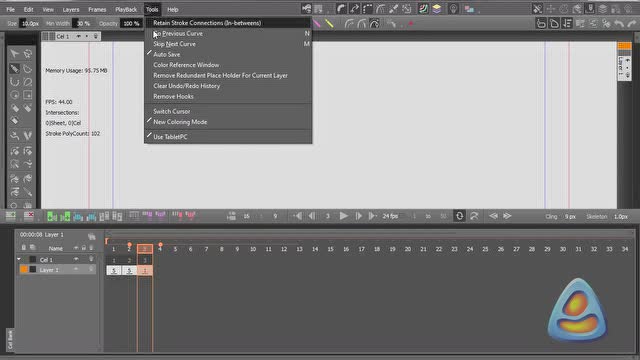Click the add sheet icon at timeline left
This screenshot has width=640, height=360.
(x=11, y=216)
